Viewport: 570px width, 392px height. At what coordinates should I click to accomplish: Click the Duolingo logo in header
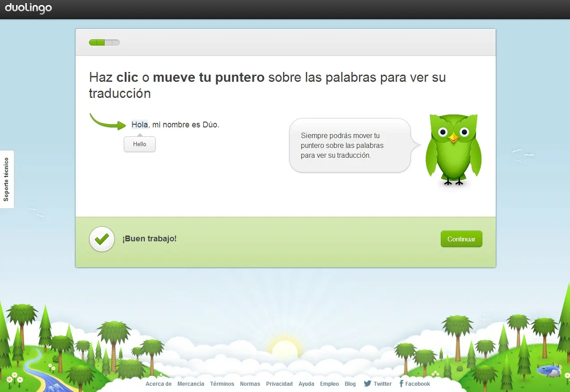tap(29, 8)
